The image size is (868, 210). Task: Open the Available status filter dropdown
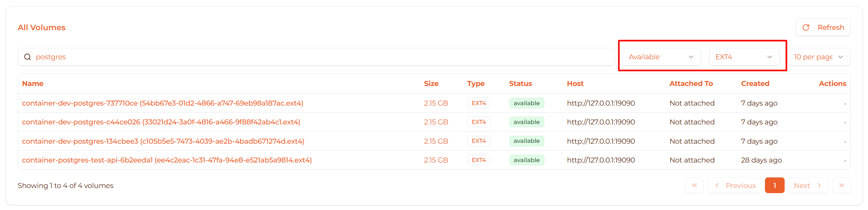tap(661, 57)
